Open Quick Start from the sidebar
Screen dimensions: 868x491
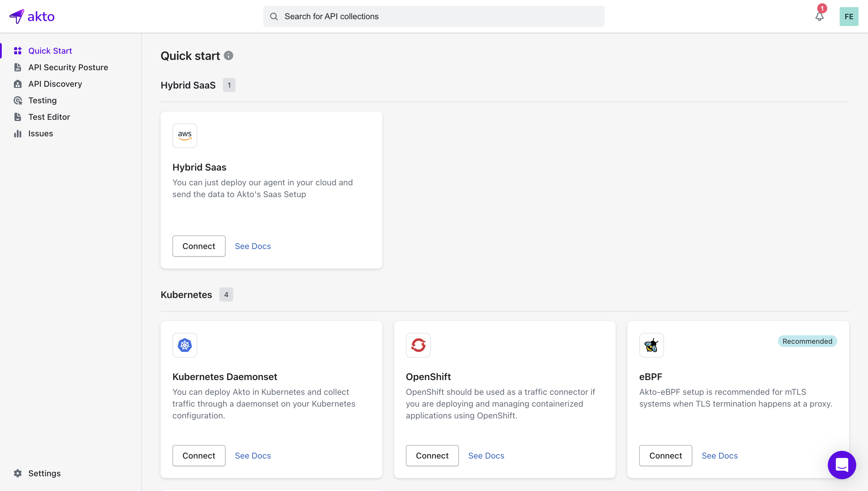(x=50, y=51)
